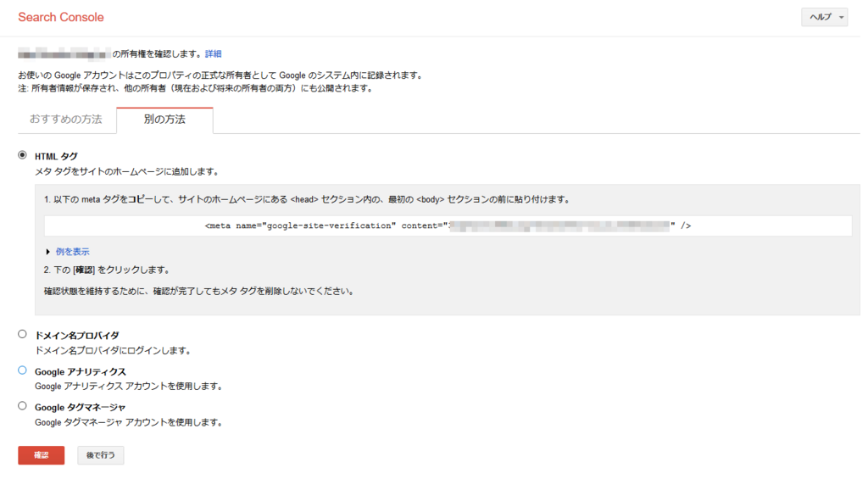The height and width of the screenshot is (490, 868).
Task: Click the text Google アナリティクス アカウントを使用します。
Action: point(130,386)
